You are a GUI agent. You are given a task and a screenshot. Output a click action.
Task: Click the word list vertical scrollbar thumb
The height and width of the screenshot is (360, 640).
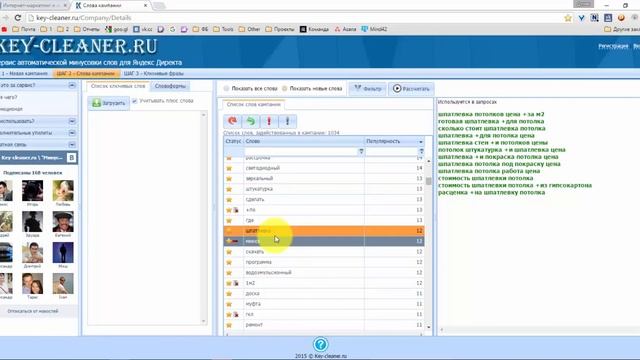click(428, 181)
